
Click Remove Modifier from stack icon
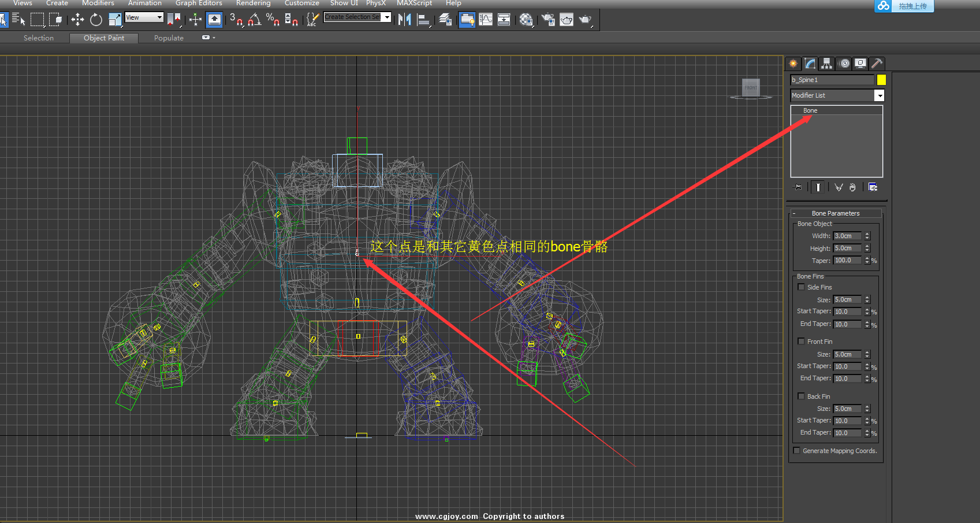[852, 187]
